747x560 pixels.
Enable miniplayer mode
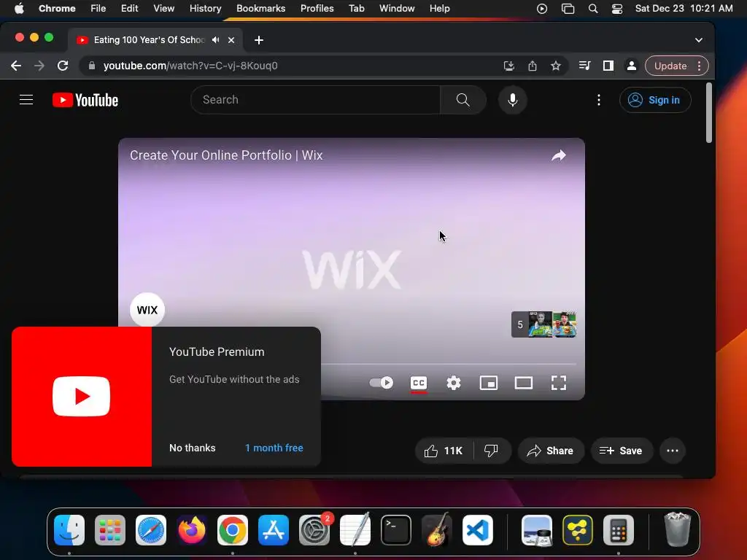coord(488,383)
